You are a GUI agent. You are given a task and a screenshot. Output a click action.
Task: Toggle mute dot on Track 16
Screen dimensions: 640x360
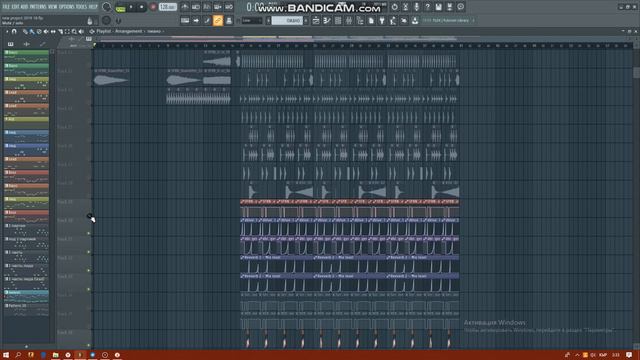point(89,345)
